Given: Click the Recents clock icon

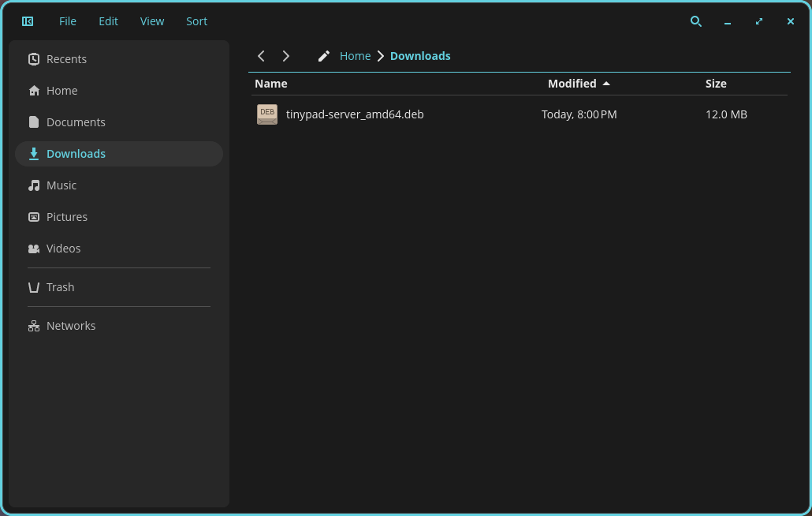Looking at the screenshot, I should tap(34, 59).
